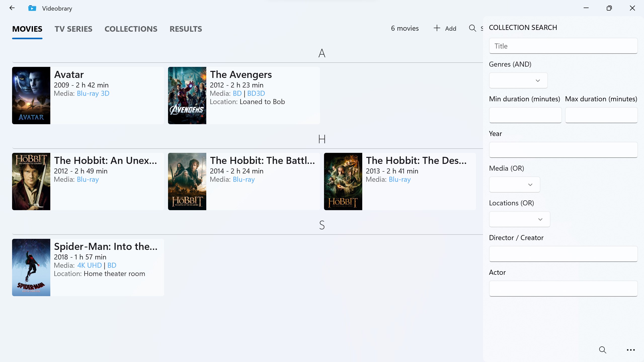Image resolution: width=644 pixels, height=362 pixels.
Task: Open The Hobbit: The Desolation poster
Action: pos(343,182)
